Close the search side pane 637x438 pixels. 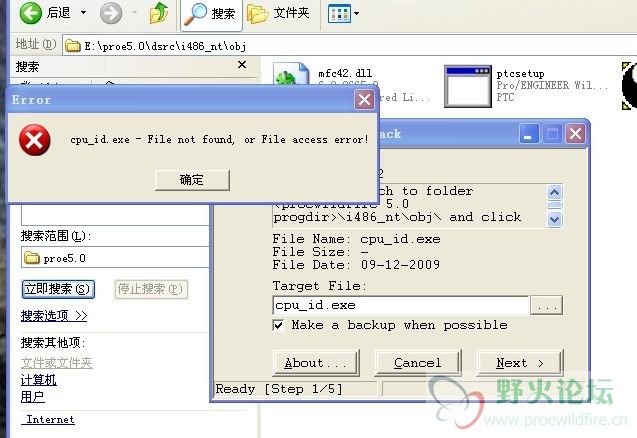242,65
